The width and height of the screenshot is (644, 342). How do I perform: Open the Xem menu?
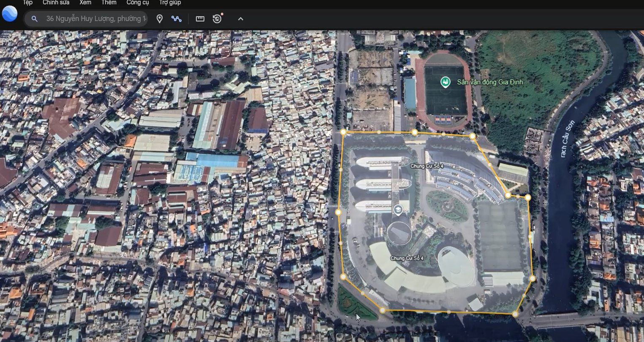point(85,3)
